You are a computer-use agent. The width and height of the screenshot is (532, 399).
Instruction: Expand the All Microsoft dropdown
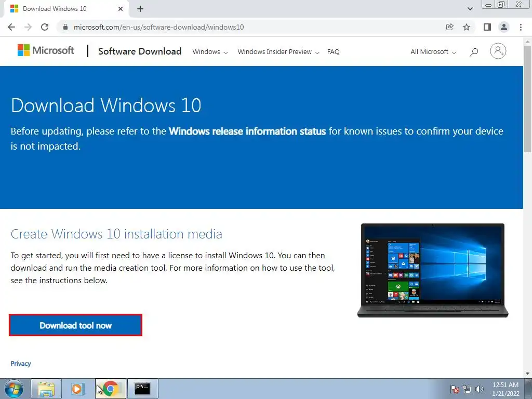coord(433,52)
